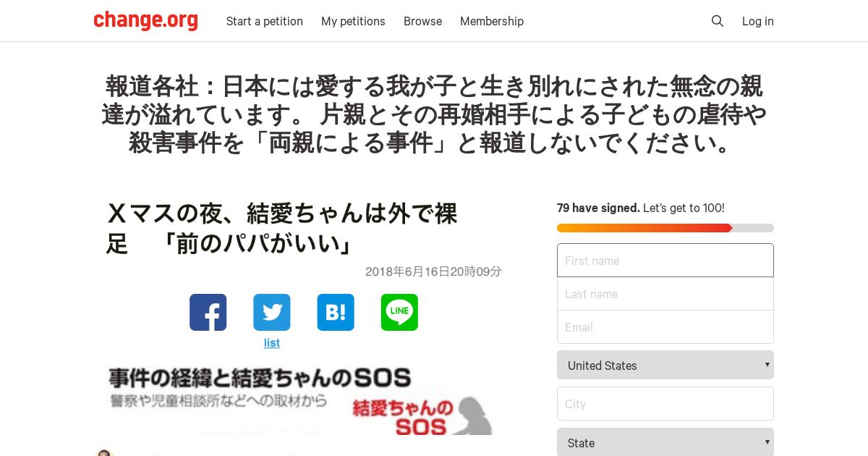This screenshot has width=868, height=456.
Task: Follow the list link under Twitter
Action: [272, 342]
